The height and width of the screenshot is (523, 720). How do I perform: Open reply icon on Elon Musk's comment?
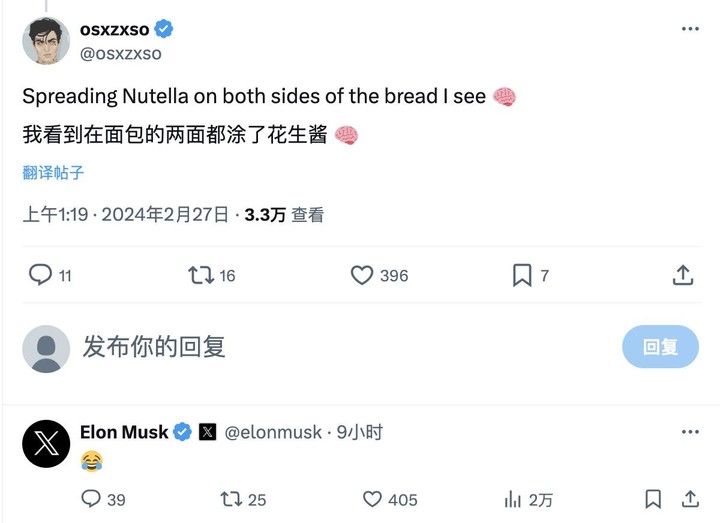[x=91, y=499]
